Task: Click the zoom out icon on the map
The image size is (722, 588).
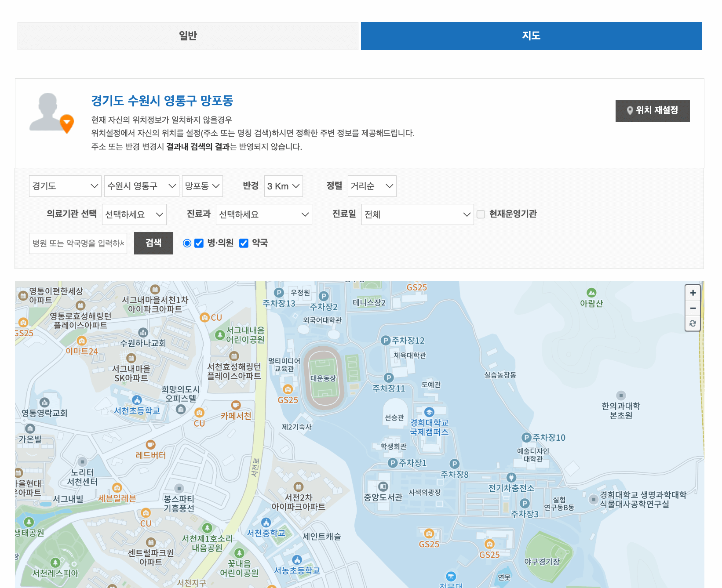Action: click(693, 308)
